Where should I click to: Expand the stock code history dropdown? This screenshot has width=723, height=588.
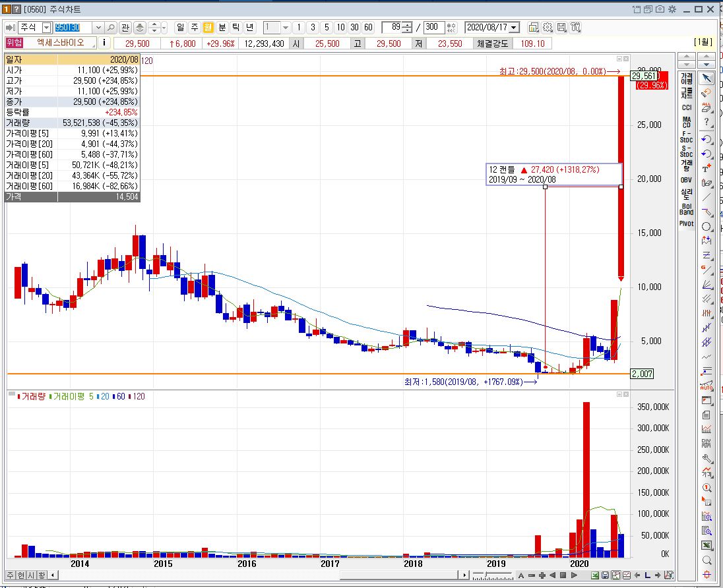(x=98, y=28)
